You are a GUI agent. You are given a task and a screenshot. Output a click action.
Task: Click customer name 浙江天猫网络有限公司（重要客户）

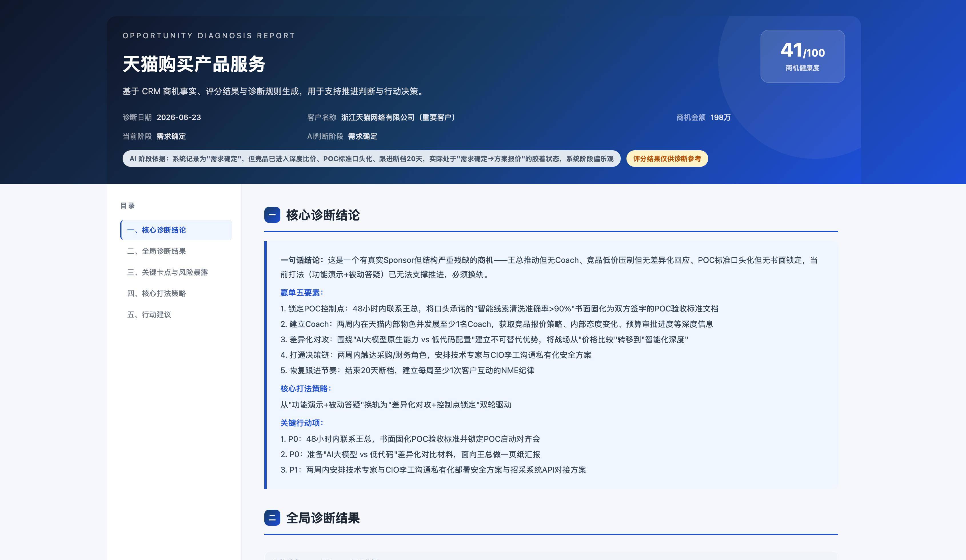398,117
